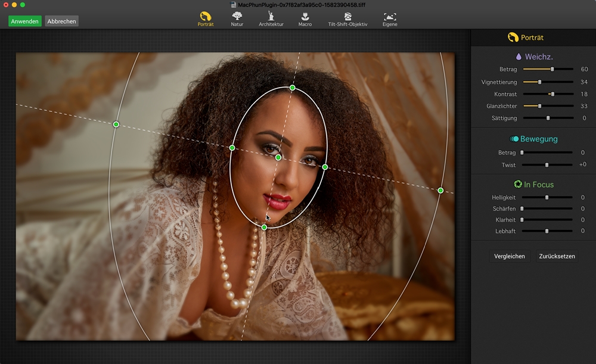Click the Porträt panel header icon
Screen dimensions: 596x364
pos(513,38)
